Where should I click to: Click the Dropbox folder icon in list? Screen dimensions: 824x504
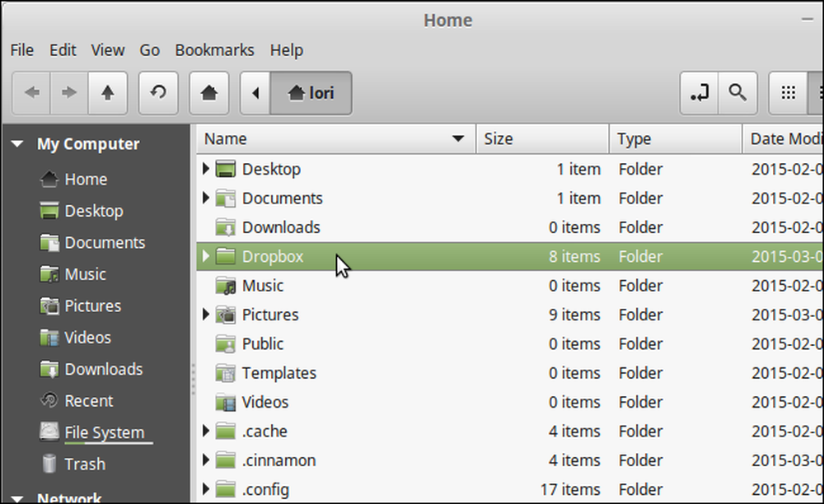[226, 256]
